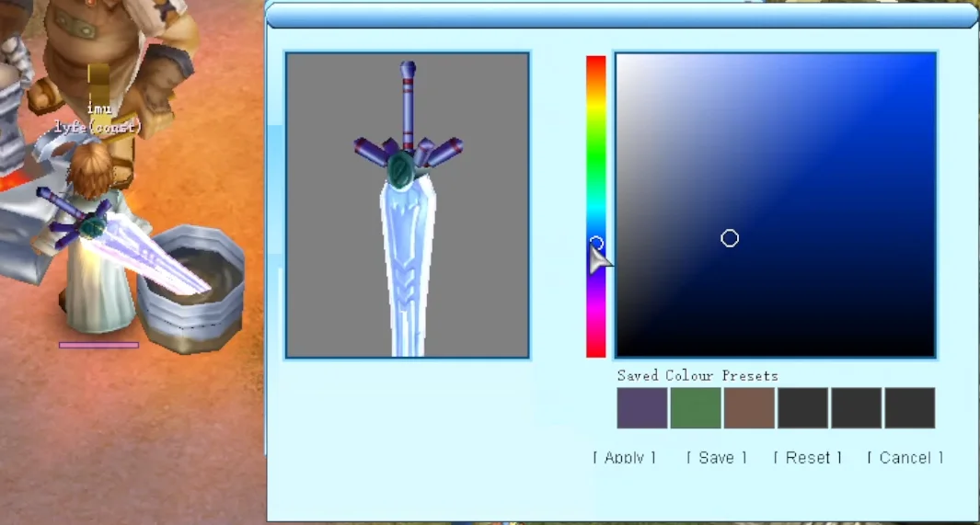Cancel the colour picker dialog
Viewport: 980px width, 525px height.
click(905, 457)
